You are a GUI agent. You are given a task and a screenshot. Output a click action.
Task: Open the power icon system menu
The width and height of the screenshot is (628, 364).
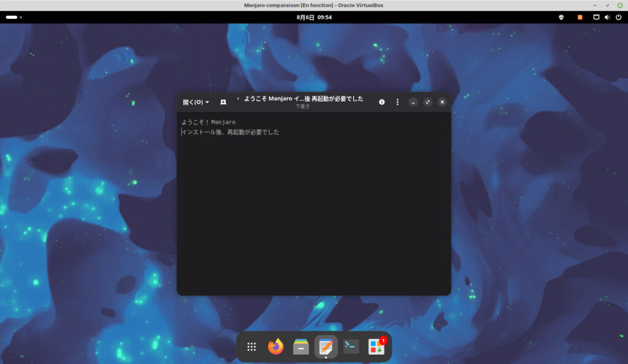coord(618,17)
